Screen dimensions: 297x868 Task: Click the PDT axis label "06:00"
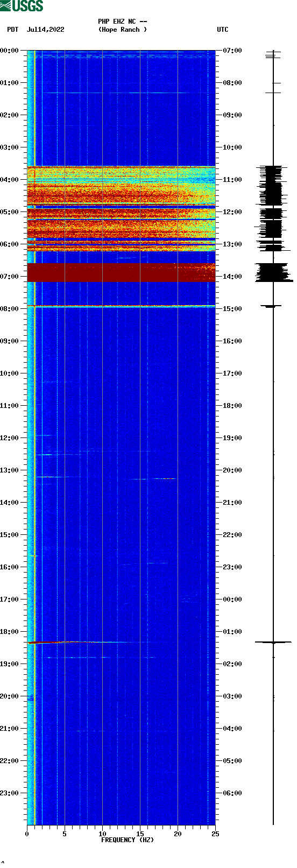[9, 244]
